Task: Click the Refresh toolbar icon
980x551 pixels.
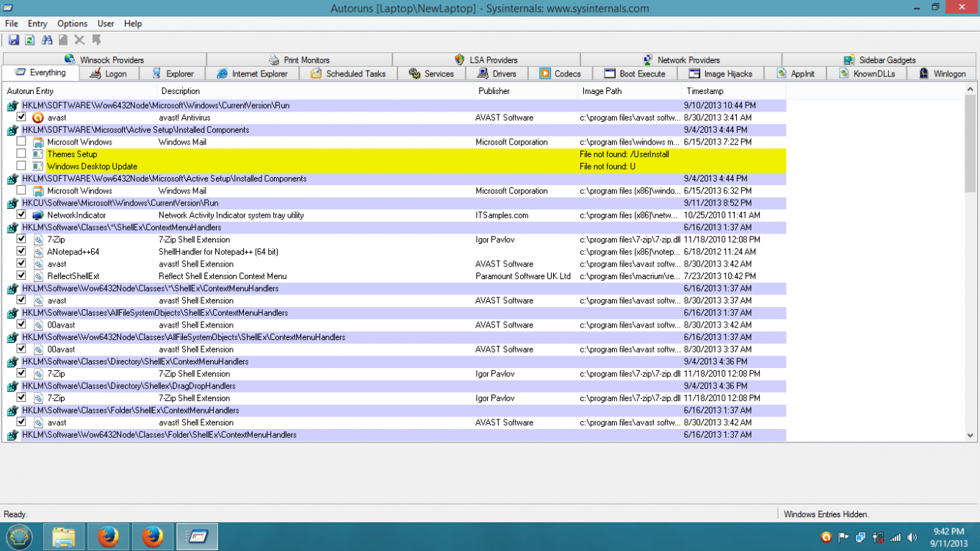Action: click(x=30, y=40)
